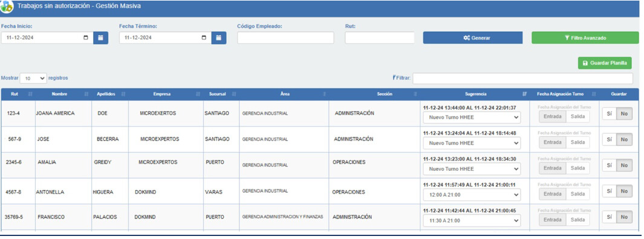Click the Filtrar text field

[522, 78]
